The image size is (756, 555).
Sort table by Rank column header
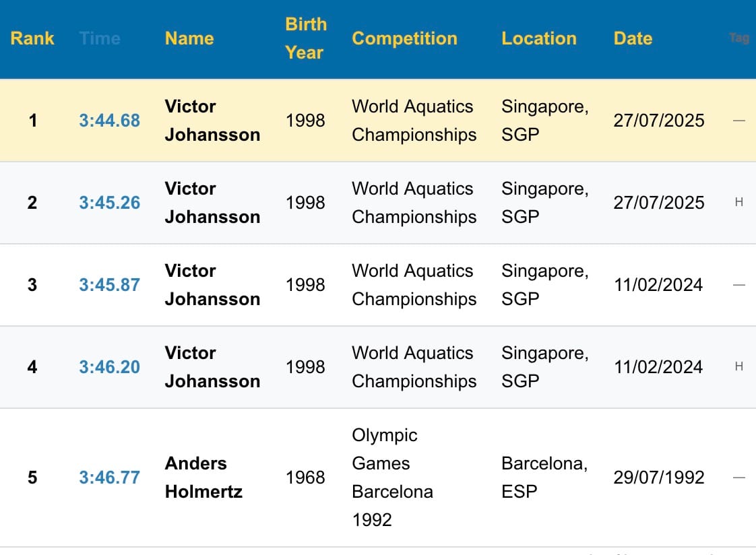pos(32,38)
